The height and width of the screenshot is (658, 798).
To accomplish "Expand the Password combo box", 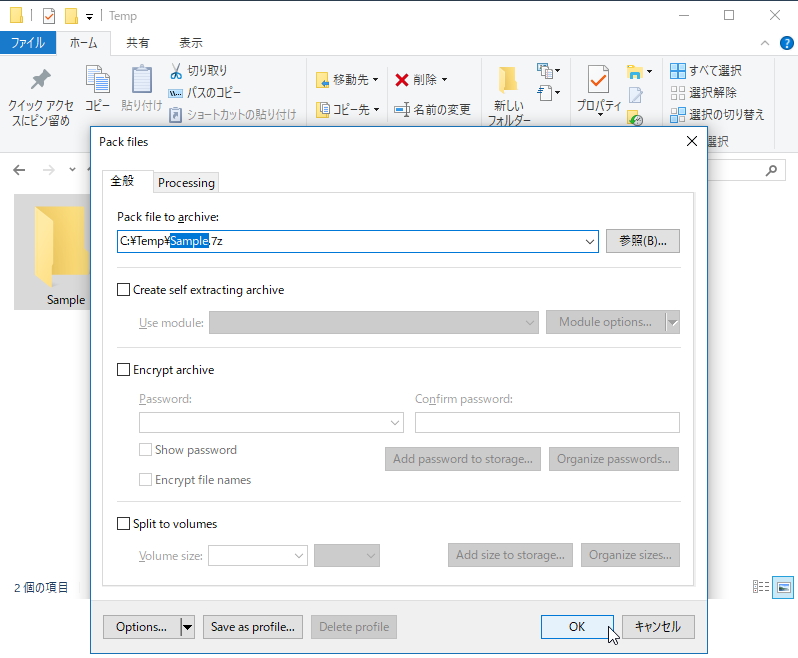I will pyautogui.click(x=394, y=422).
